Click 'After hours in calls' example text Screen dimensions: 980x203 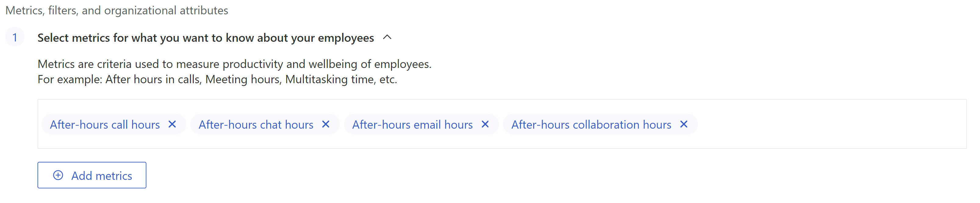click(153, 80)
